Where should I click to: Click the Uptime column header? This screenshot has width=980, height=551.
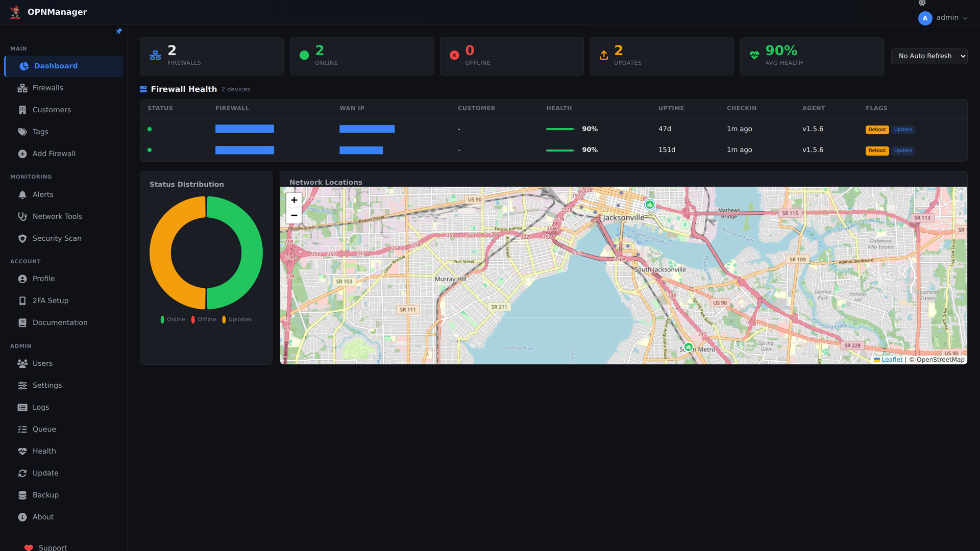(671, 108)
